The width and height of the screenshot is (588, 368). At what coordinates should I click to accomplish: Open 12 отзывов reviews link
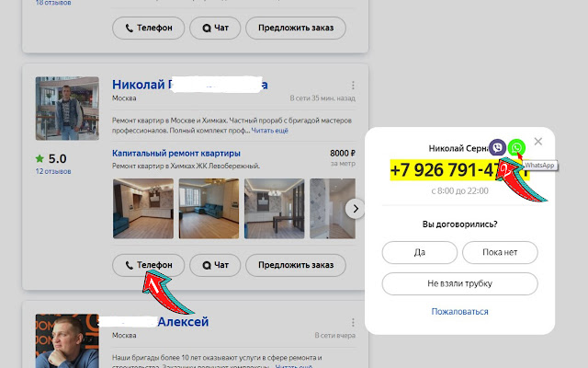coord(53,172)
